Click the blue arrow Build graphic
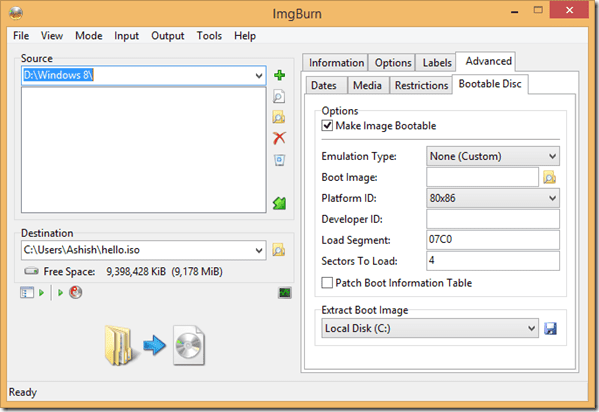Viewport: 599px width, 412px height. [154, 345]
